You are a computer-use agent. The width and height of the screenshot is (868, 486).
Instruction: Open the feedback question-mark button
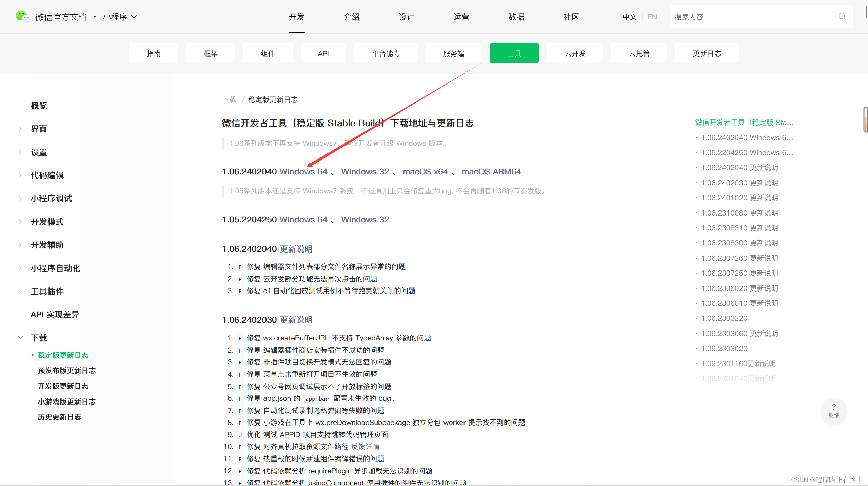tap(834, 411)
